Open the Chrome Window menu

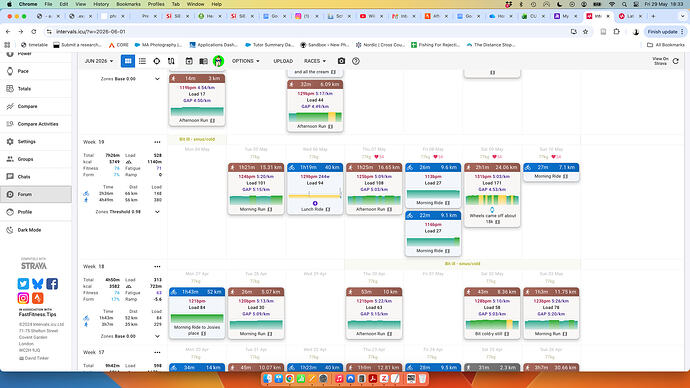pos(195,4)
